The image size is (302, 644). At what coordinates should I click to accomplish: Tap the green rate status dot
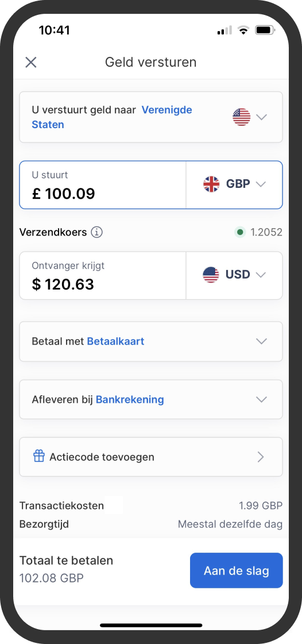click(240, 233)
